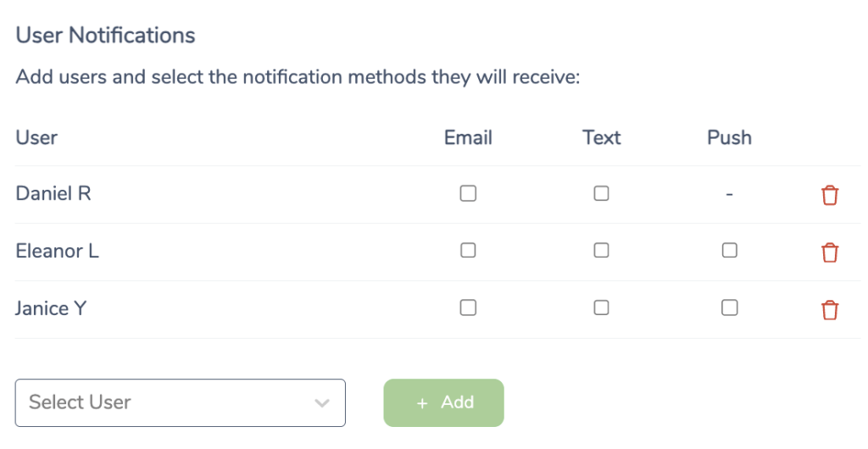The image size is (868, 449).
Task: Select the Daniel R user name
Action: [x=53, y=193]
